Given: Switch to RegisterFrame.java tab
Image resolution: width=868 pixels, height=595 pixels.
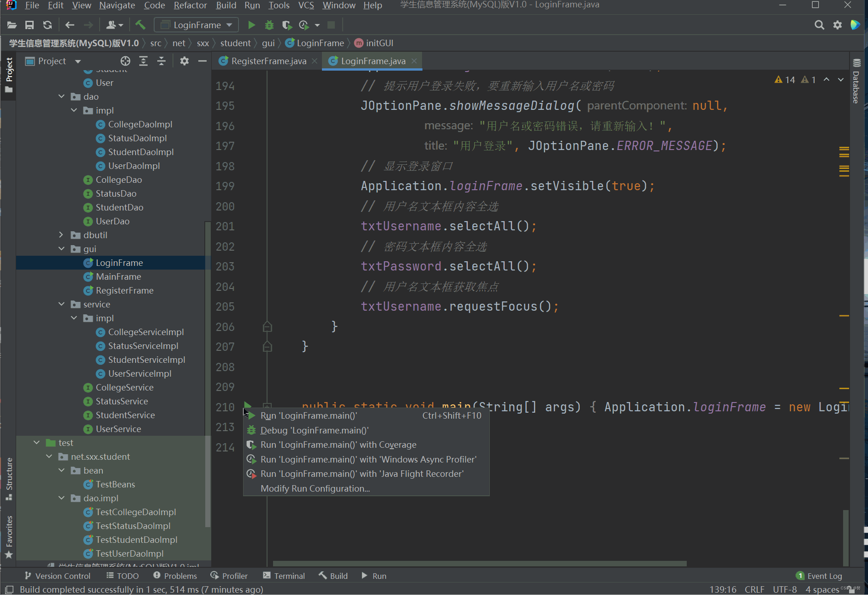Looking at the screenshot, I should coord(268,61).
